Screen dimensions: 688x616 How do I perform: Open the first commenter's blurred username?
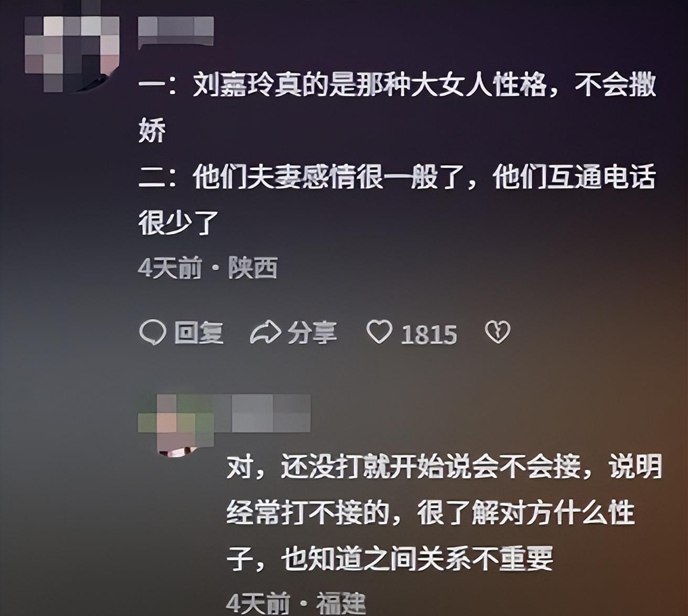click(x=176, y=31)
